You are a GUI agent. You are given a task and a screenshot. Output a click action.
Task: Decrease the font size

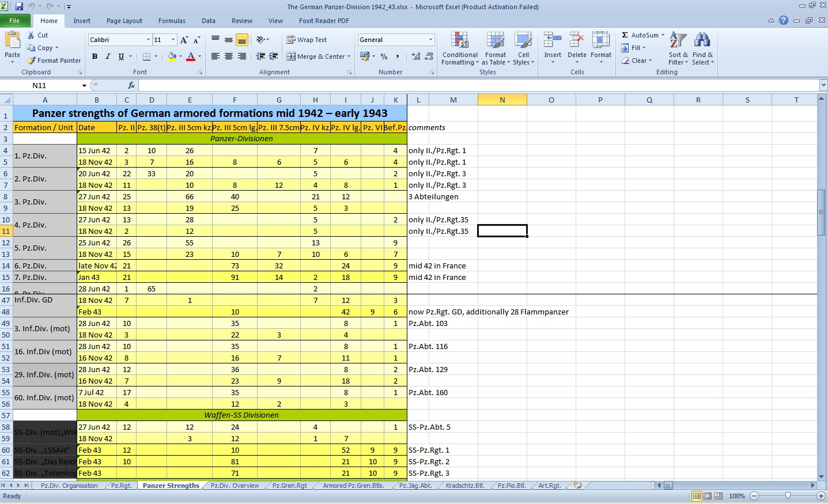pos(197,40)
